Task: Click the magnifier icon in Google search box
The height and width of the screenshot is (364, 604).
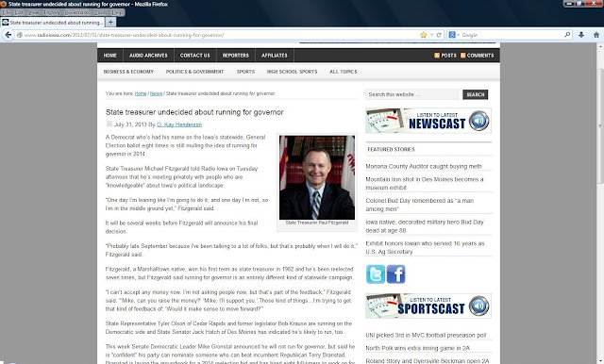Action: coord(567,35)
